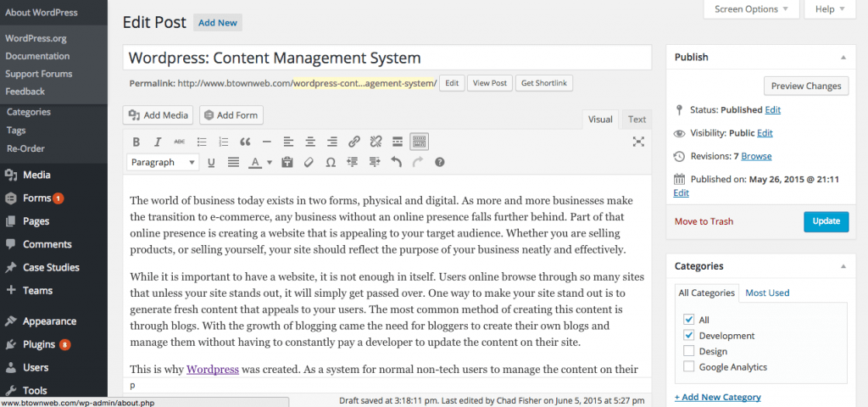Viewport: 868px width, 407px height.
Task: Move the post to Trash
Action: (x=704, y=221)
